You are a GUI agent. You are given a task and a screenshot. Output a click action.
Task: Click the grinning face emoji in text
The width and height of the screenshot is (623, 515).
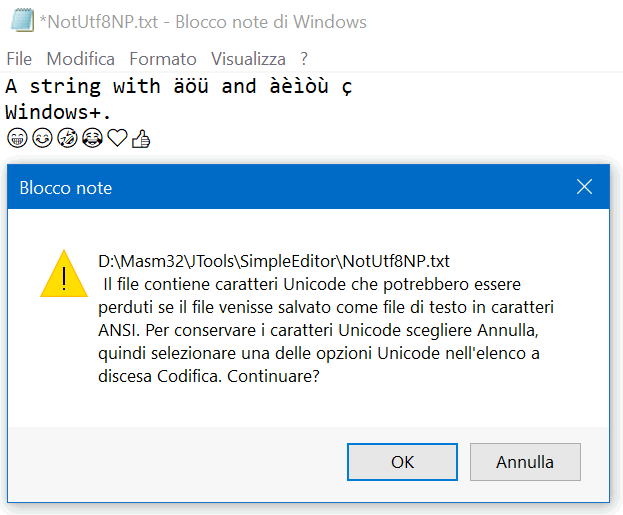click(17, 138)
